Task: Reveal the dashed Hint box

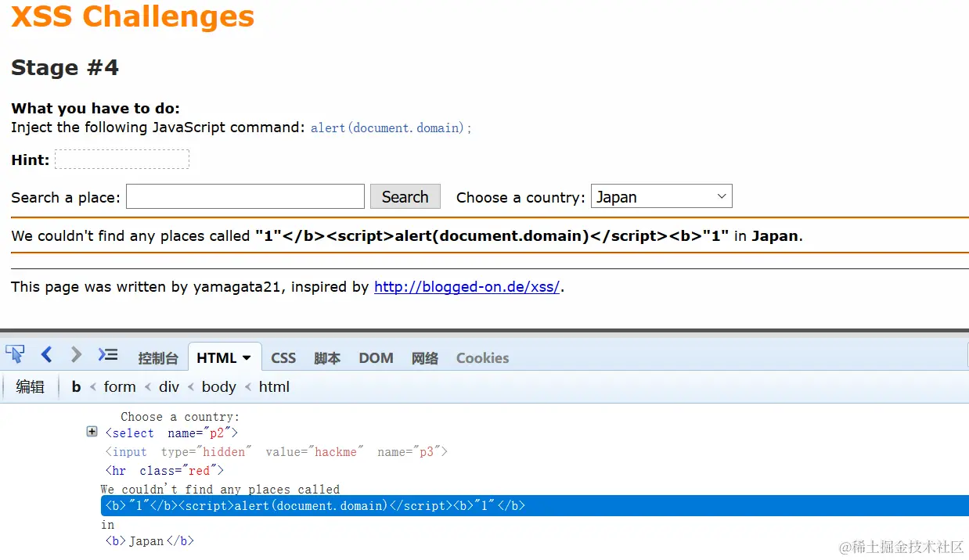Action: pyautogui.click(x=122, y=160)
